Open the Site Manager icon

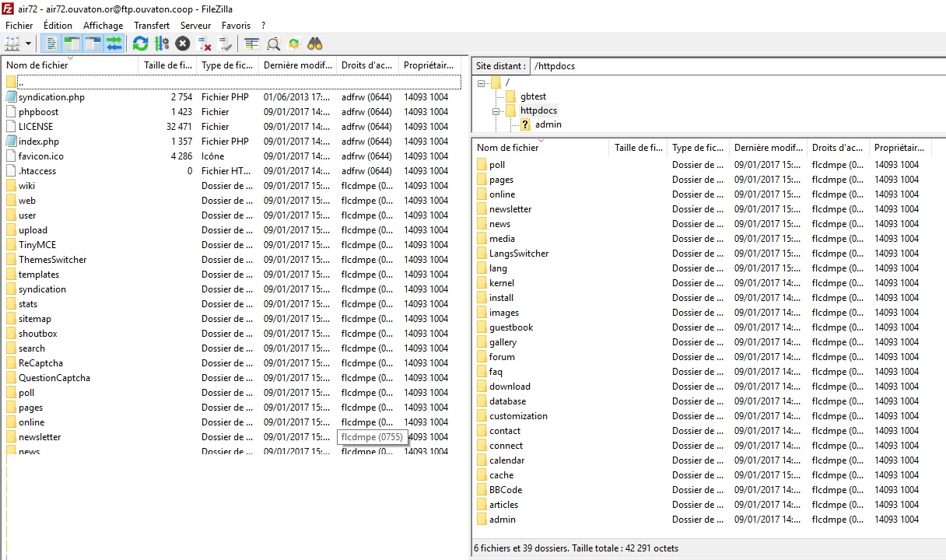[x=12, y=44]
